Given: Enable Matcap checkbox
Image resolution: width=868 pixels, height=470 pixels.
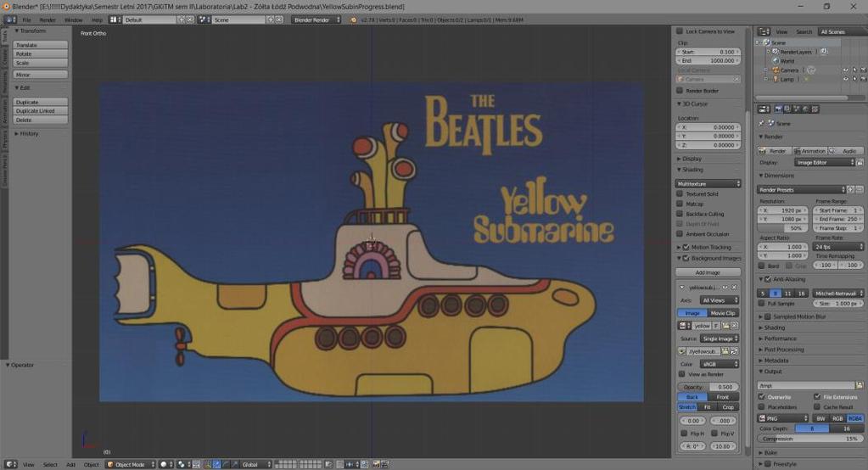Looking at the screenshot, I should tap(680, 204).
